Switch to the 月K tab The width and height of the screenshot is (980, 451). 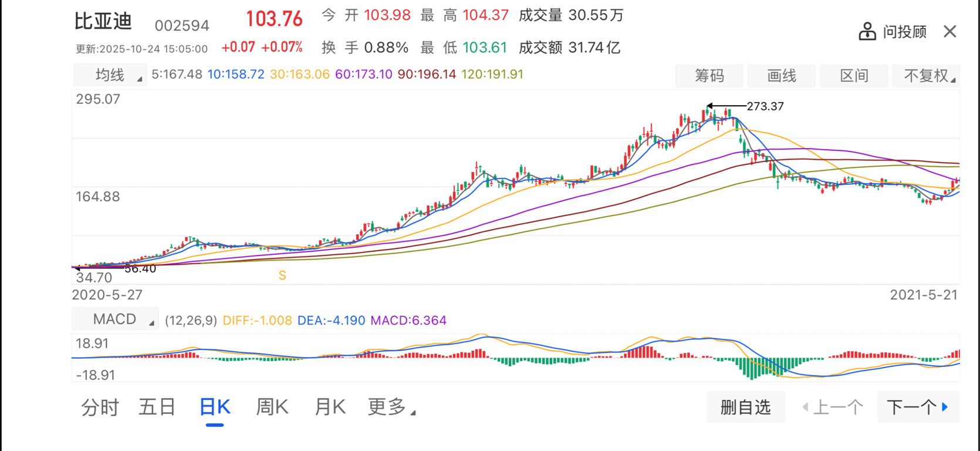pos(330,407)
